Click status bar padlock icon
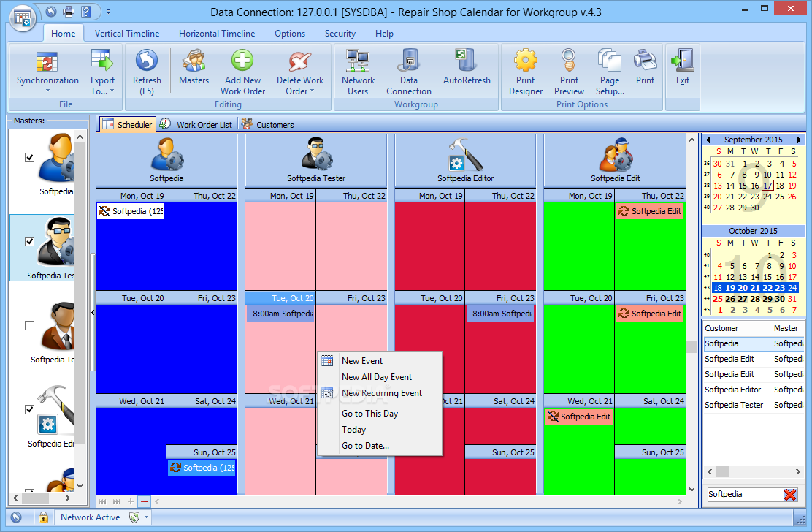The width and height of the screenshot is (812, 532). [44, 517]
